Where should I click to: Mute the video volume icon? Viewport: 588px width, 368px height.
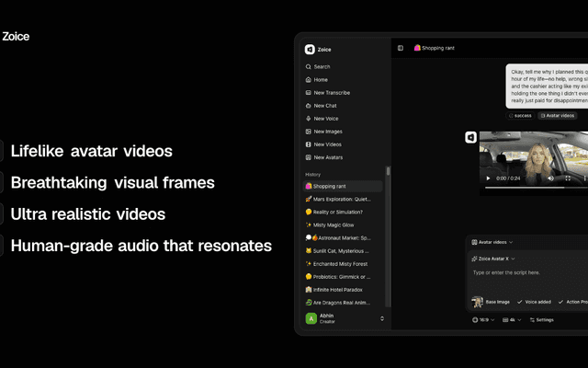[551, 178]
